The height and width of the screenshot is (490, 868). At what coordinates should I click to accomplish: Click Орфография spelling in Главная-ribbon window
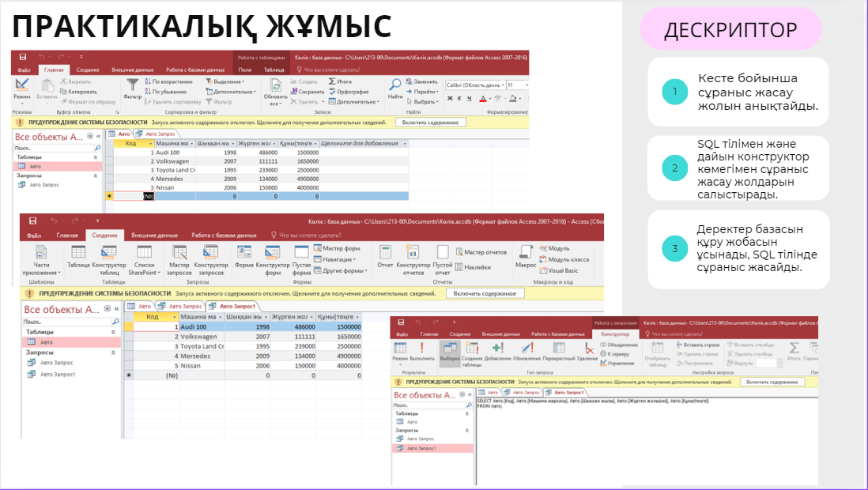click(349, 92)
